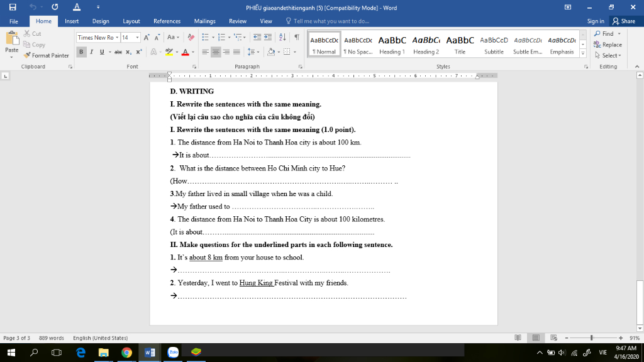Viewport: 644px width, 362px height.
Task: Open Font dialog launcher
Action: [x=194, y=67]
